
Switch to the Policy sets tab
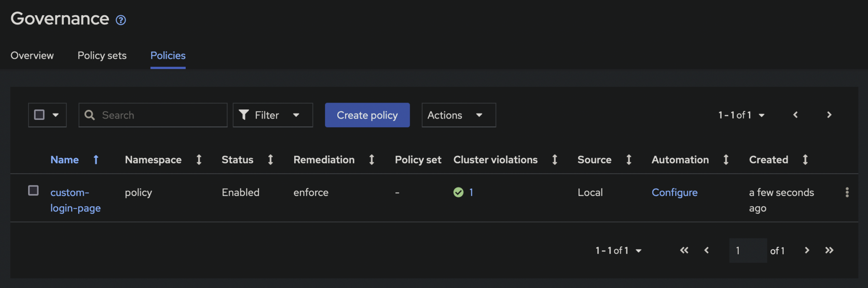(102, 56)
